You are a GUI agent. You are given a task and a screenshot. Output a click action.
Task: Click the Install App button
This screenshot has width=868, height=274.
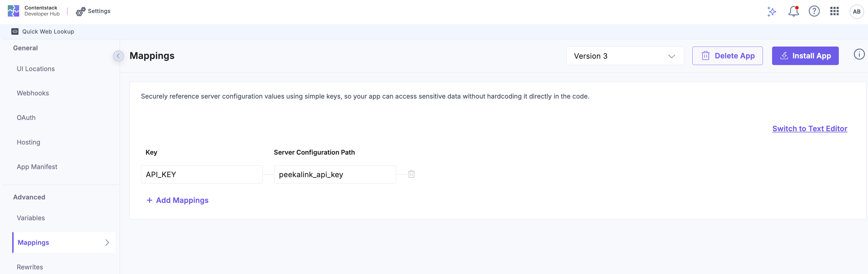point(805,56)
